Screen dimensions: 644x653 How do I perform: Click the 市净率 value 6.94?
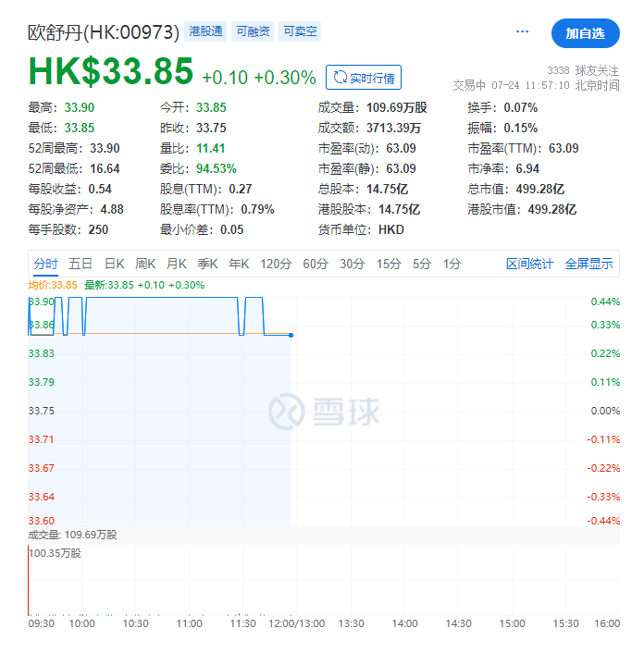click(x=527, y=168)
